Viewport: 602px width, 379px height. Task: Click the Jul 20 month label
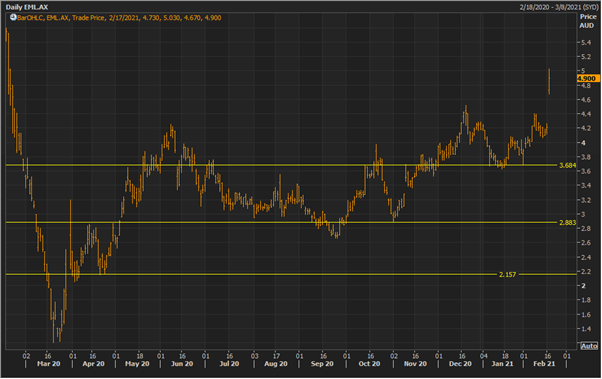pos(229,364)
